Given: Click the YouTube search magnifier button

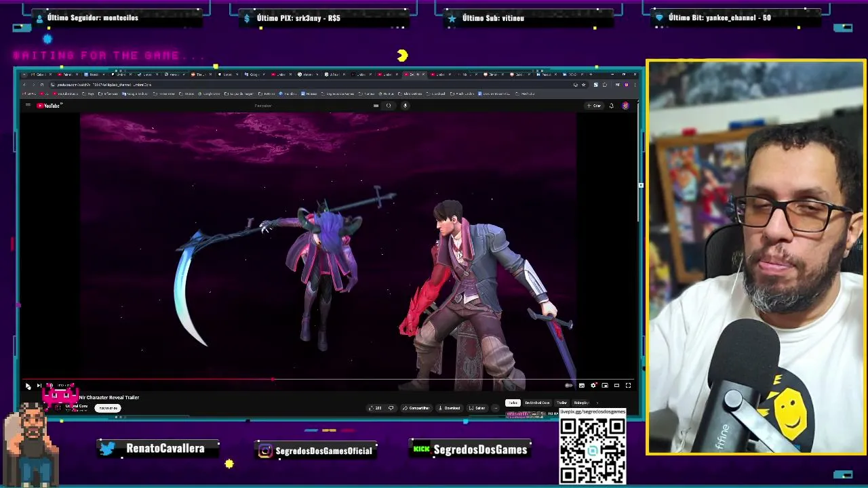Looking at the screenshot, I should click(x=389, y=106).
